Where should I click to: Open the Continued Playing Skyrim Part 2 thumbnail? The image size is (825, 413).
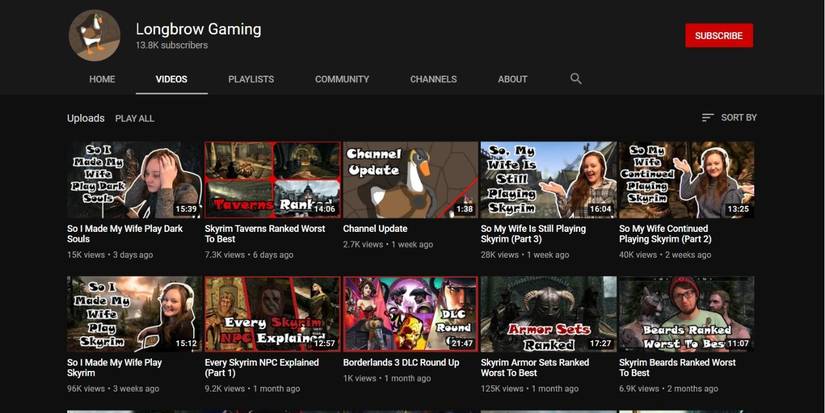[687, 179]
